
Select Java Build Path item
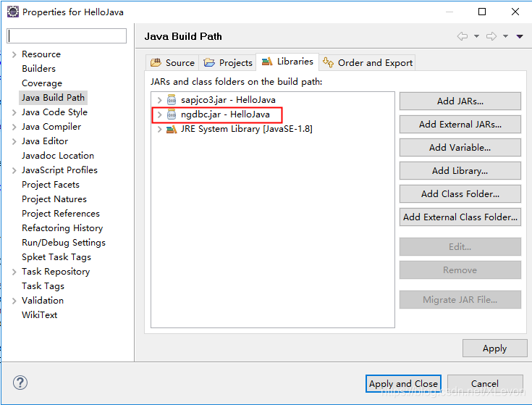point(53,98)
